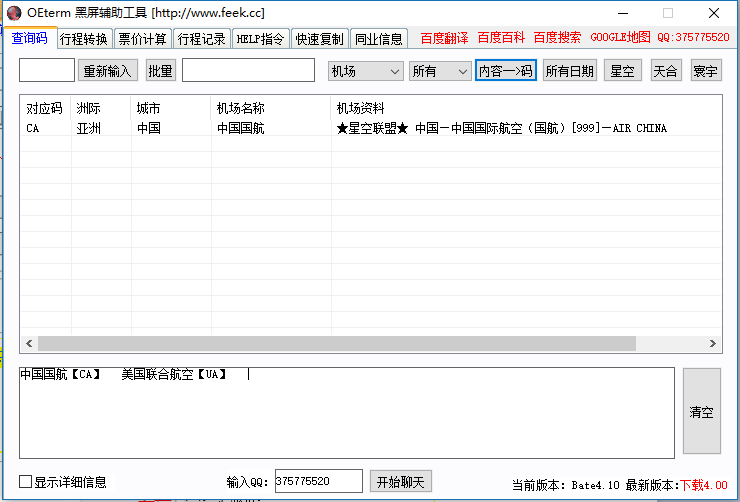740x502 pixels.
Task: Click the table's horizontal scrollbar thumb
Action: pos(337,343)
